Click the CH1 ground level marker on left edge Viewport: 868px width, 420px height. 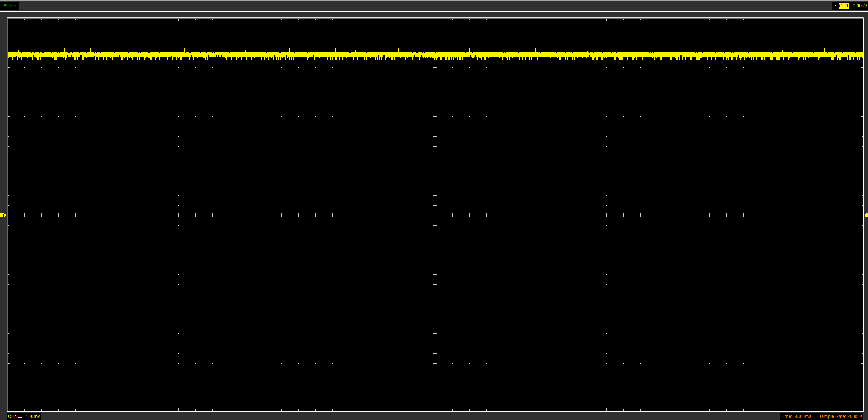click(3, 215)
